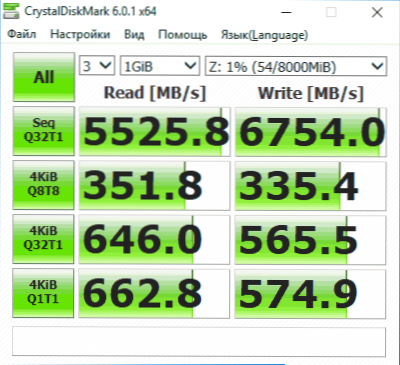Run the 4KiB Q1T1 benchmark
The width and height of the screenshot is (400, 365).
pos(43,293)
